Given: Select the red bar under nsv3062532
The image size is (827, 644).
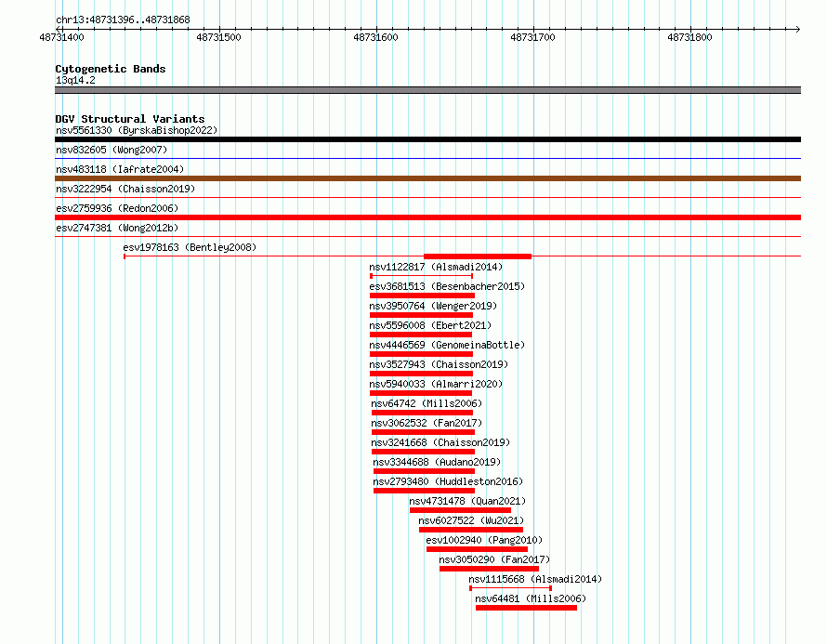Looking at the screenshot, I should click(423, 432).
